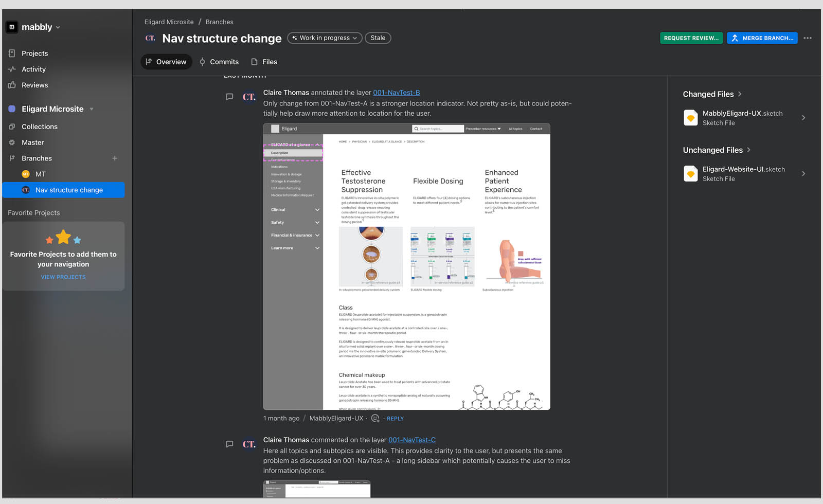Screen dimensions: 823x504
Task: Add a new branch with plus icon
Action: [115, 158]
